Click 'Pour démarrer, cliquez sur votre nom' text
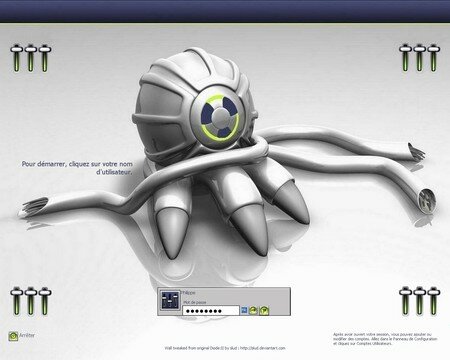The image size is (450, 360). tap(77, 164)
